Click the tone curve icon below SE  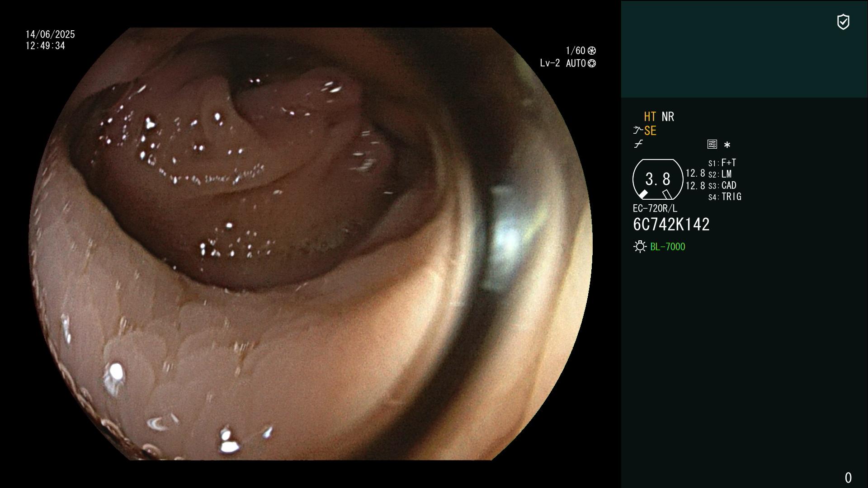point(638,144)
